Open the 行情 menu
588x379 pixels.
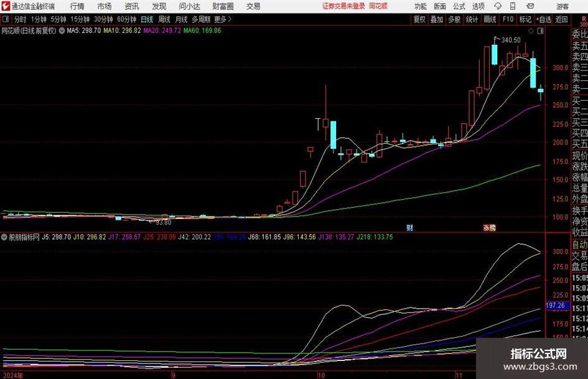click(x=77, y=6)
